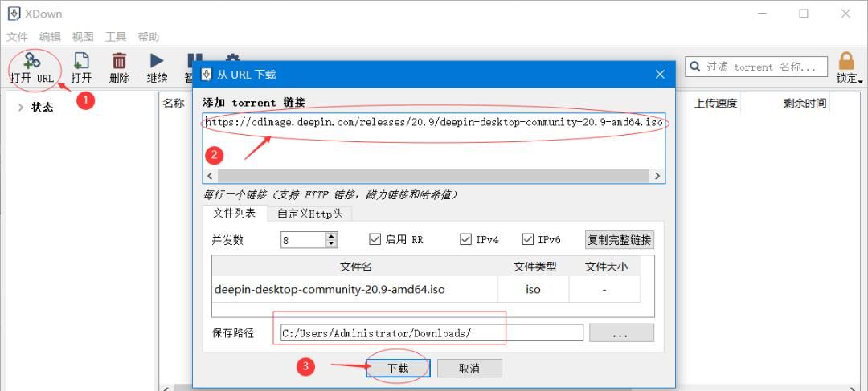Click the 并发数 value field
Viewport: 868px width, 391px height.
(303, 239)
